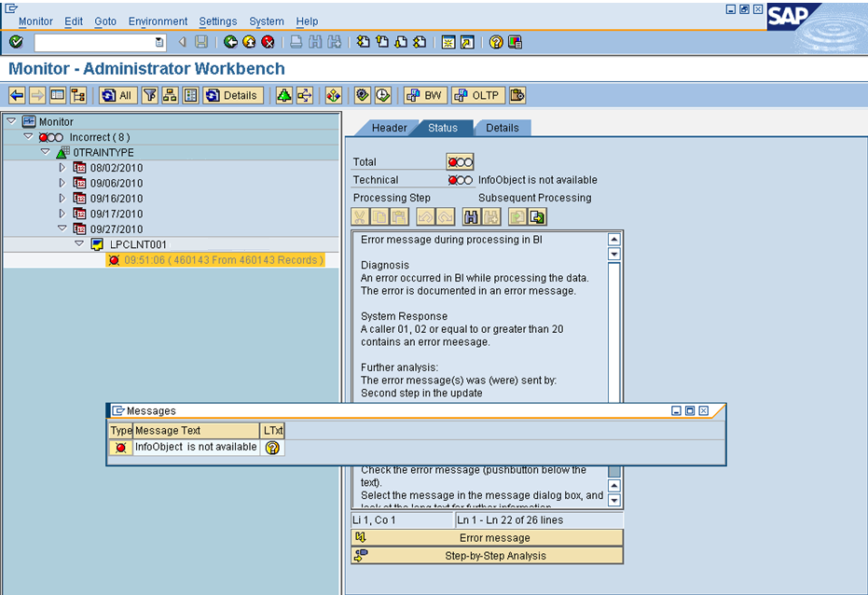Click the Save as Local File icon
The width and height of the screenshot is (868, 595).
click(537, 217)
